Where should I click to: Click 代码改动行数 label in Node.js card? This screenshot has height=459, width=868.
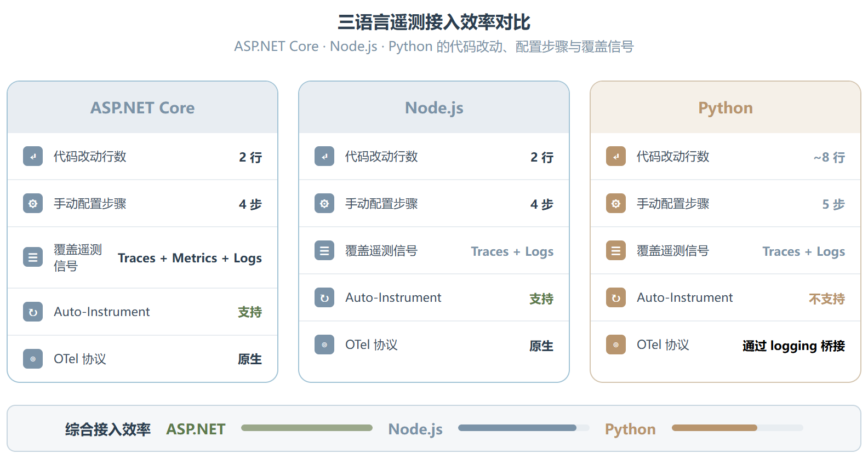click(381, 157)
